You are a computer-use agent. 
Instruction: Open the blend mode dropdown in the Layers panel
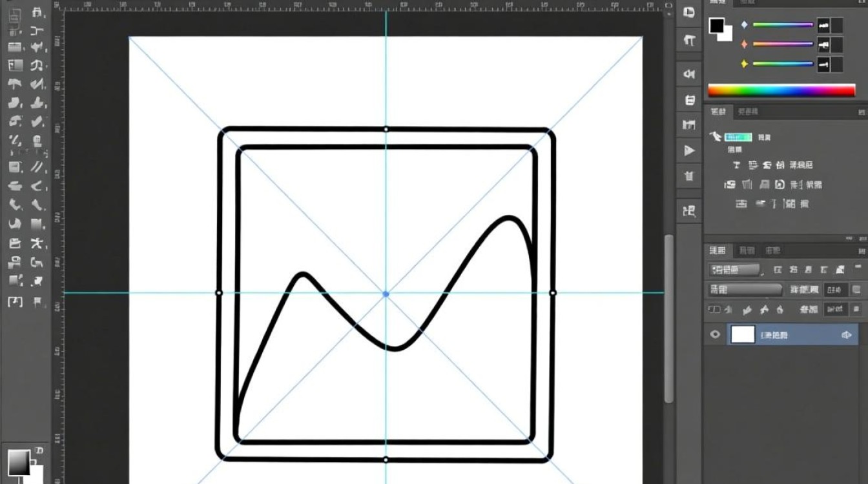click(745, 290)
